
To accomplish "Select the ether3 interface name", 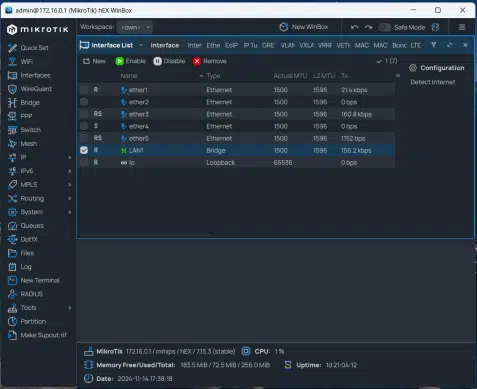I will tap(139, 114).
